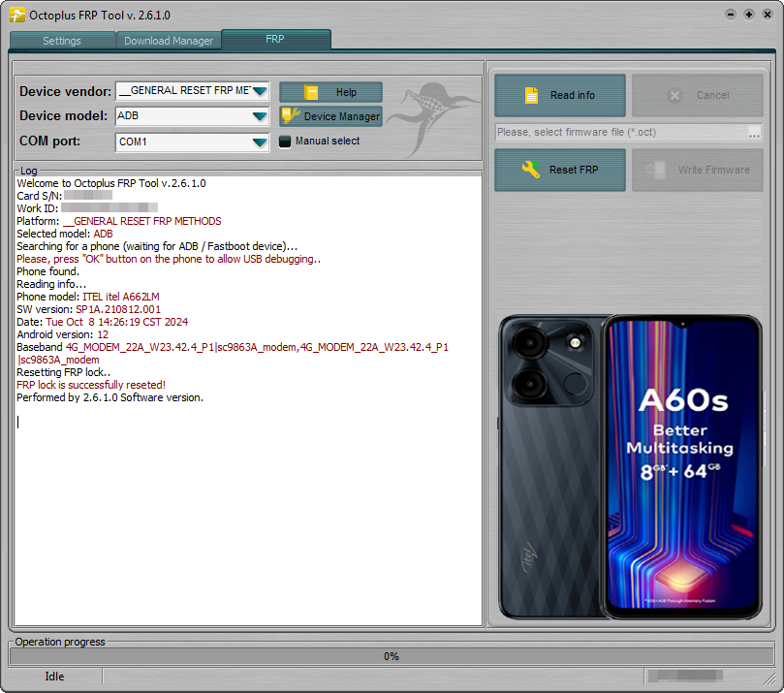Click 'Welcome to Octoplus FRP Tool' log line
This screenshot has height=693, width=784.
click(111, 183)
